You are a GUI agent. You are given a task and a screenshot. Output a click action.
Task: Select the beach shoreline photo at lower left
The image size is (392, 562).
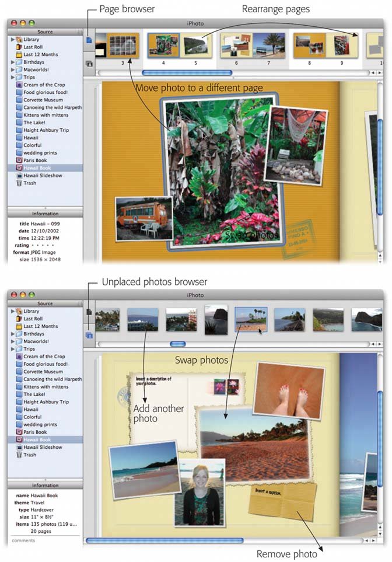(x=145, y=470)
